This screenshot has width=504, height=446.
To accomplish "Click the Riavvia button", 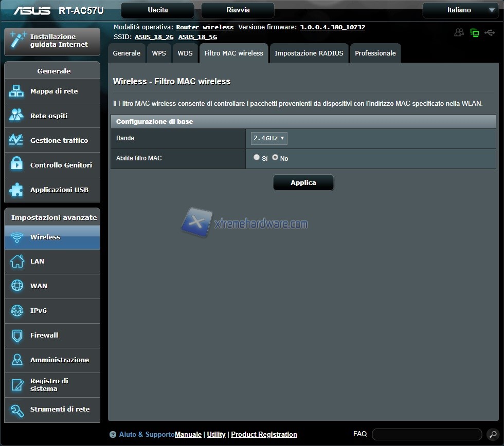I will tap(238, 10).
